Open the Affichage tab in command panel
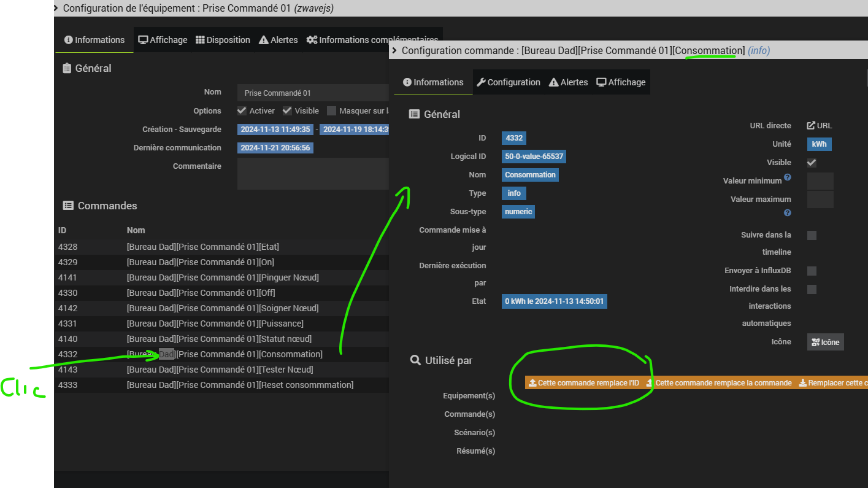The image size is (868, 488). click(621, 82)
